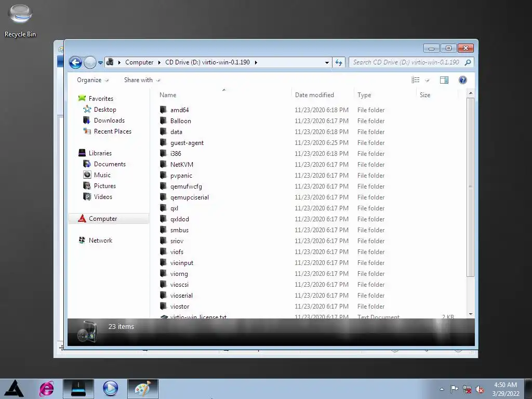532x399 pixels.
Task: Select the pvpanic folder icon
Action: coord(164,175)
